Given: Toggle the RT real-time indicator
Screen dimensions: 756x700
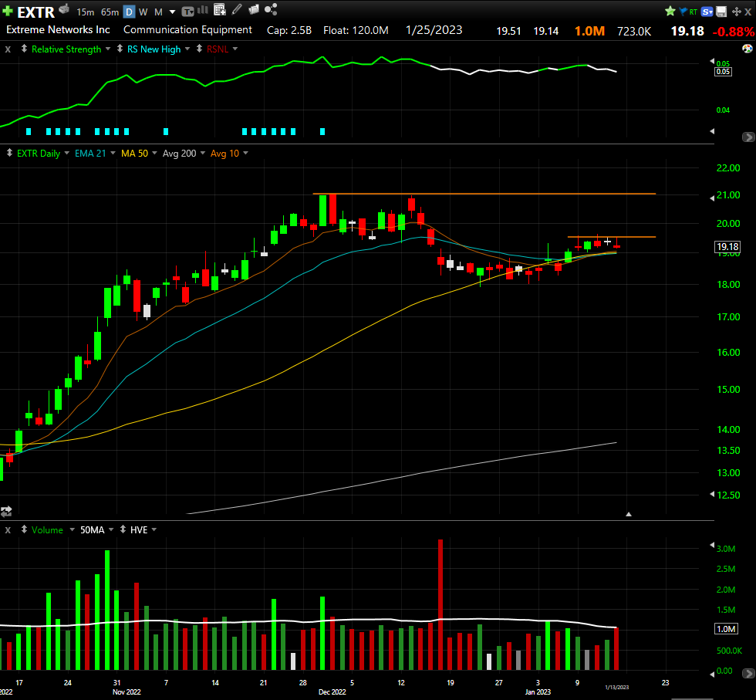Looking at the screenshot, I should 694,12.
